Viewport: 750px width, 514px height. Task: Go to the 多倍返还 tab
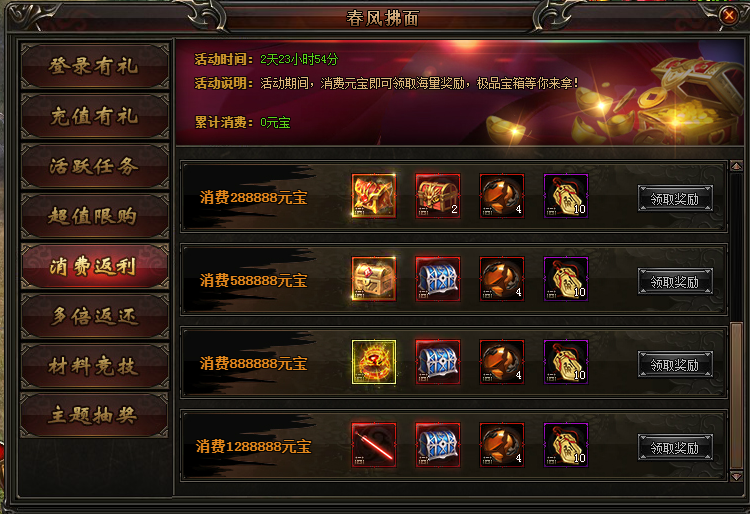(95, 317)
